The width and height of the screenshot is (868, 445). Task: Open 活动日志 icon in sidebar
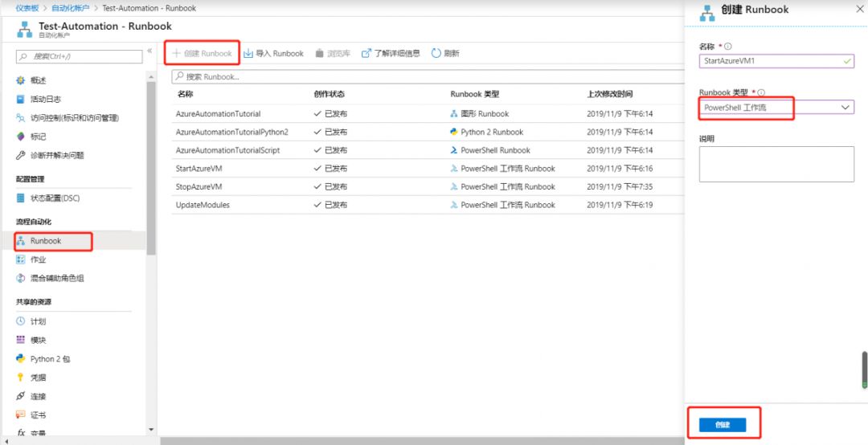(20, 99)
